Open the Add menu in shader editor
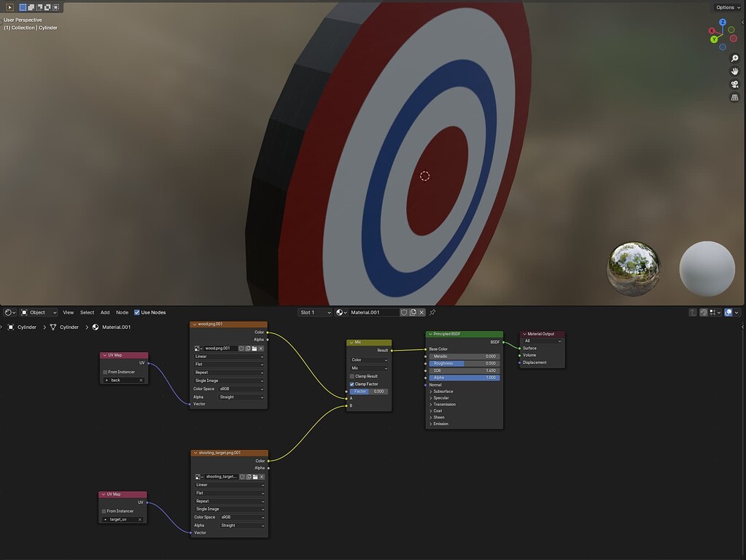 coord(104,311)
